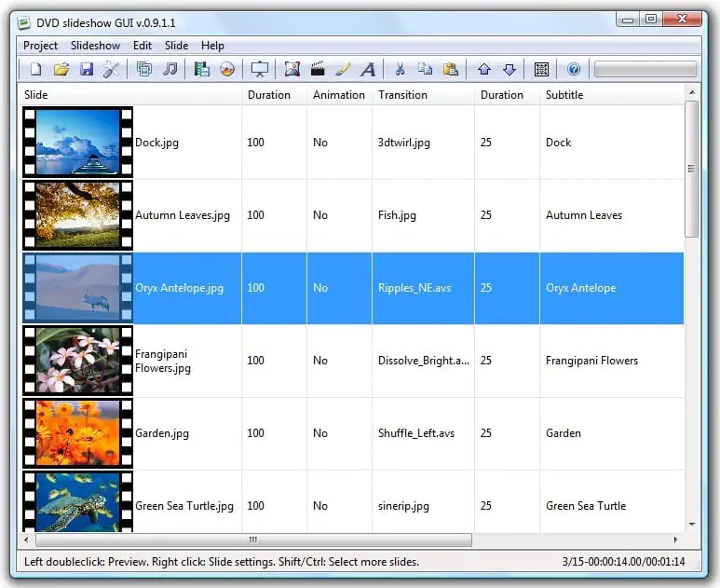Select the Dock.jpg slide thumbnail
The width and height of the screenshot is (720, 588).
(x=77, y=143)
